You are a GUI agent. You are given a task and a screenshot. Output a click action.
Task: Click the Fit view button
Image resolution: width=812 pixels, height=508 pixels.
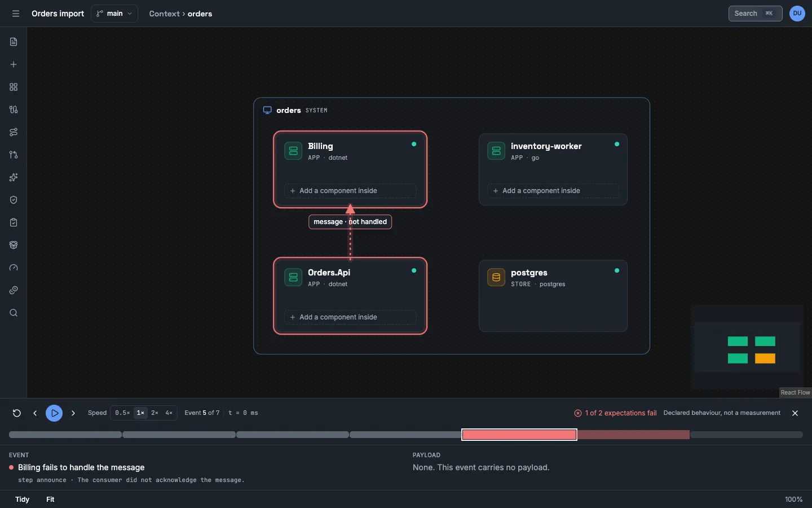click(50, 500)
